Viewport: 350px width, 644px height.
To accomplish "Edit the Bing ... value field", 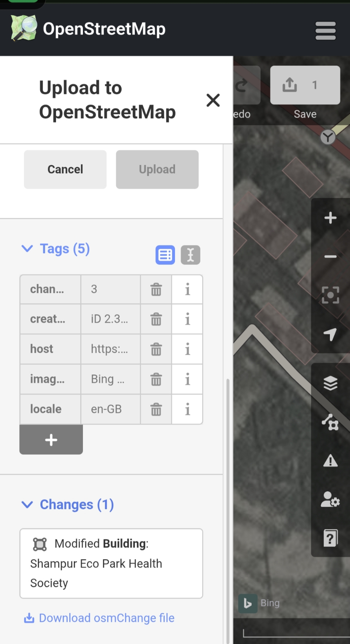I will tap(111, 379).
